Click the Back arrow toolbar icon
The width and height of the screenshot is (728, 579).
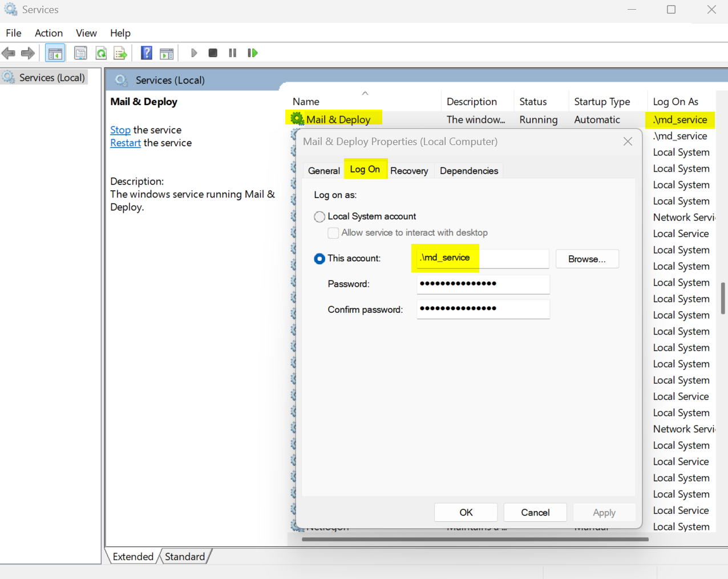point(9,53)
